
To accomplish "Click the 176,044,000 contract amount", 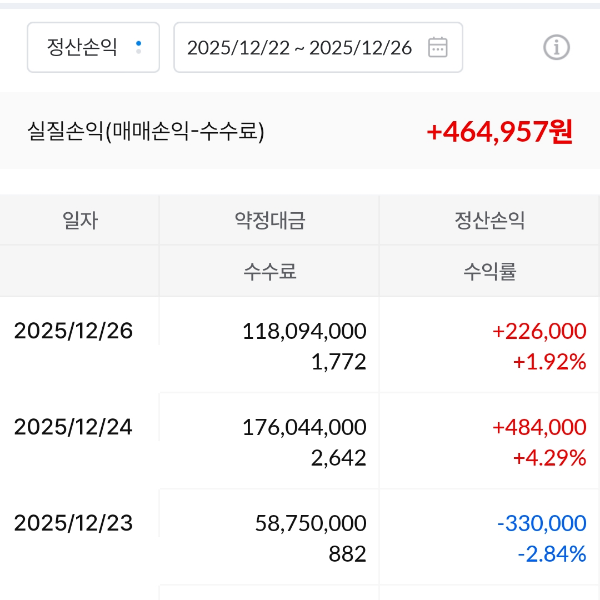I will (304, 427).
